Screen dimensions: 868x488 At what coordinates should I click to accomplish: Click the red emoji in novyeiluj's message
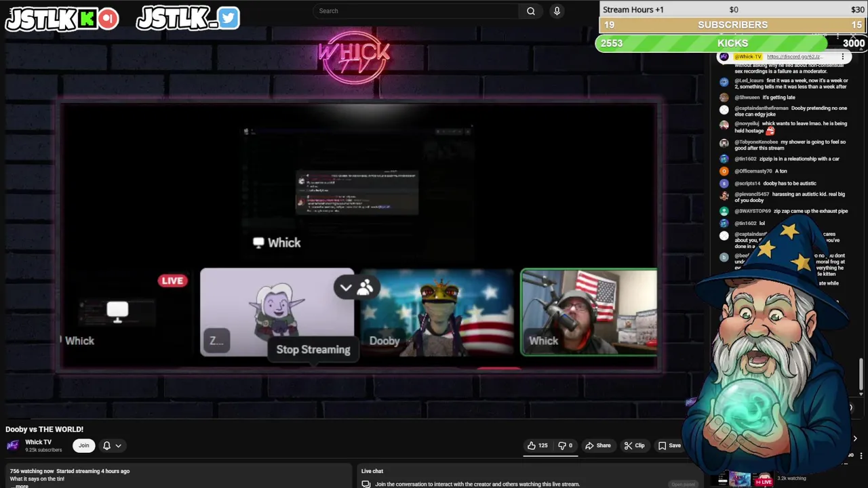click(770, 131)
